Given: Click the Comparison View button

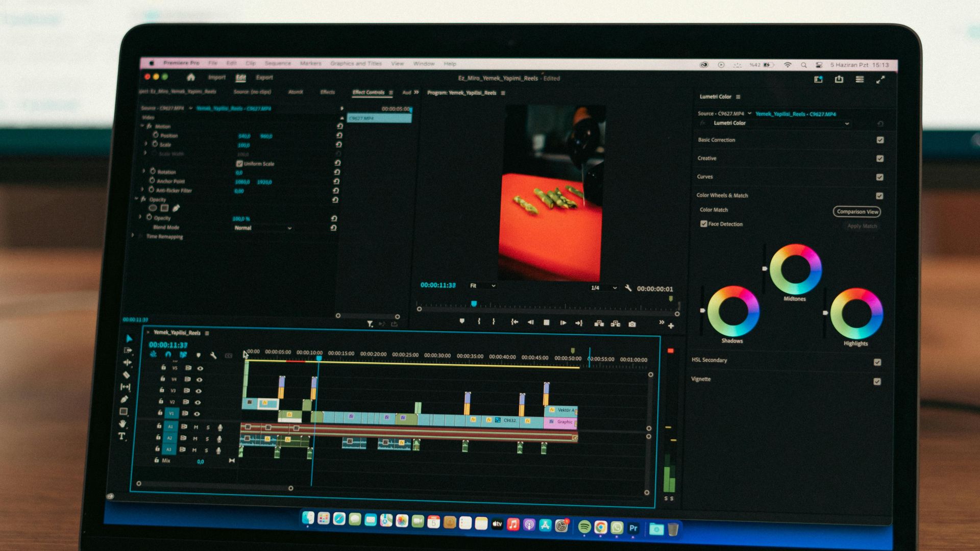Looking at the screenshot, I should coord(857,211).
